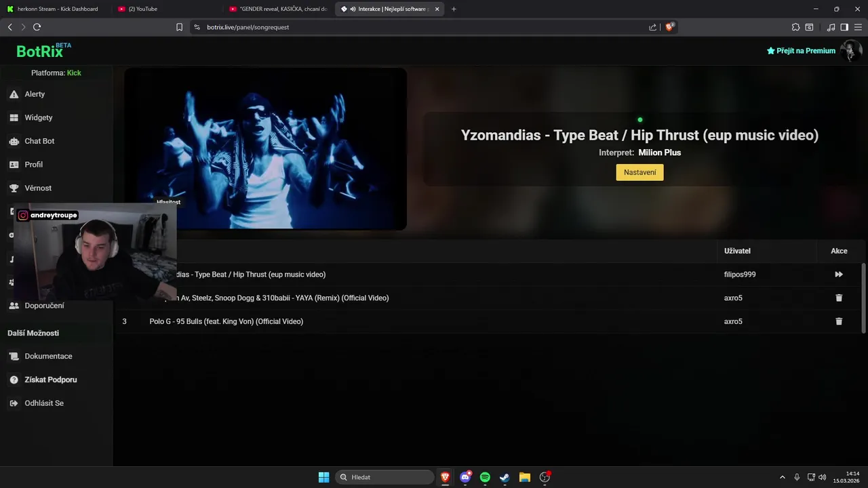Click the Odhlásit Se logout icon
The width and height of the screenshot is (868, 488).
(14, 403)
